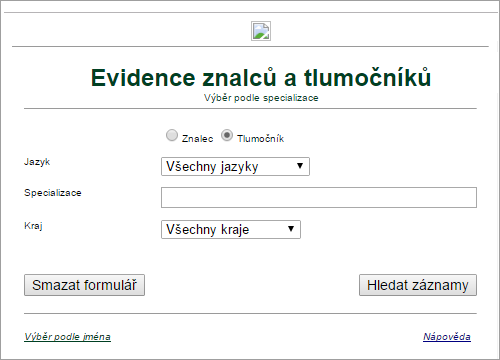The image size is (500, 360).
Task: Click the Smazat formulář button
Action: [84, 285]
